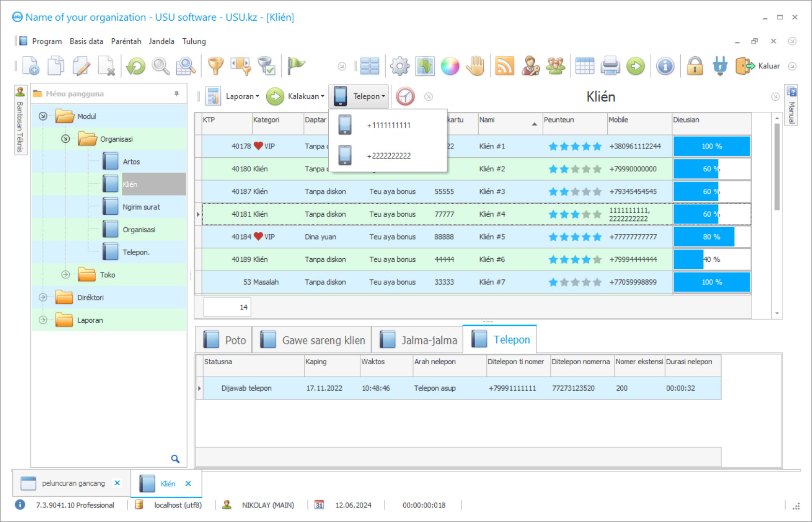Expand the Toko folder node

point(66,275)
